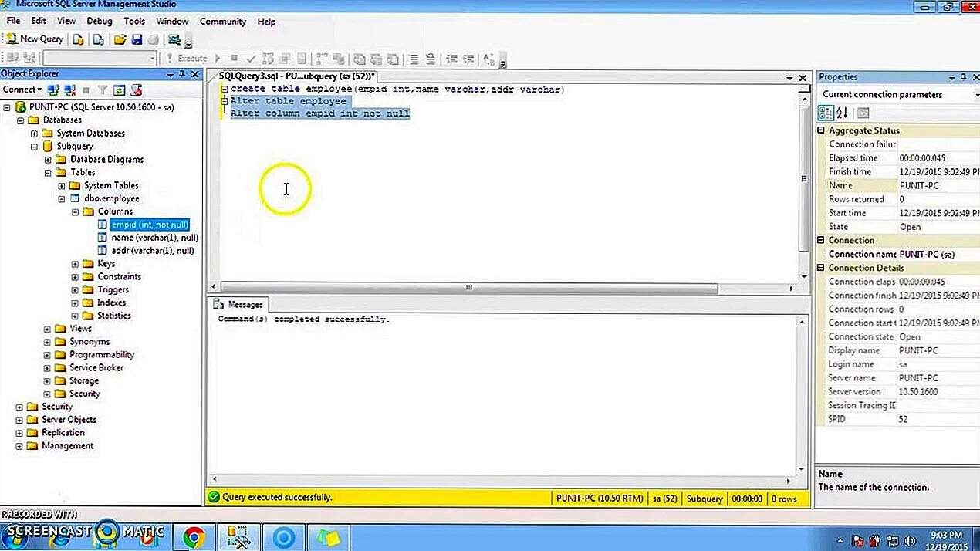The image size is (980, 551).
Task: Switch to the SQLQuery3.sql tab
Action: pos(296,76)
